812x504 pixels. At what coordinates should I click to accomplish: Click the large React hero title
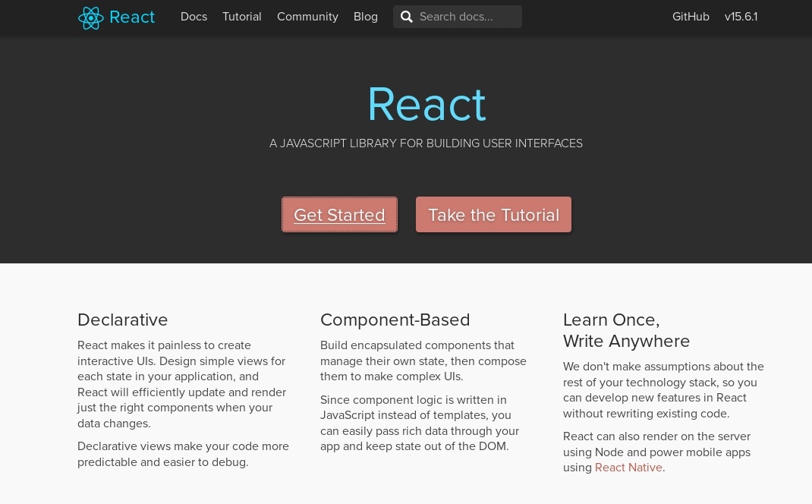coord(426,105)
